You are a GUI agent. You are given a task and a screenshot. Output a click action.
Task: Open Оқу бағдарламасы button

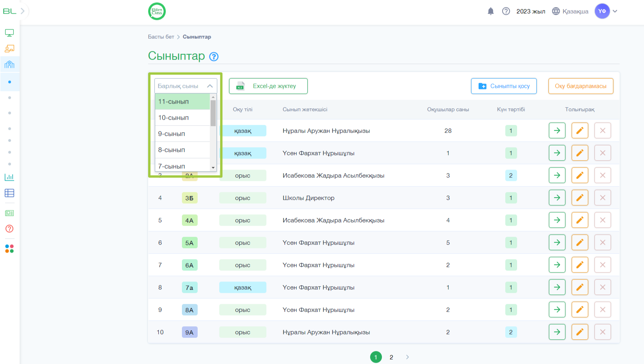580,86
